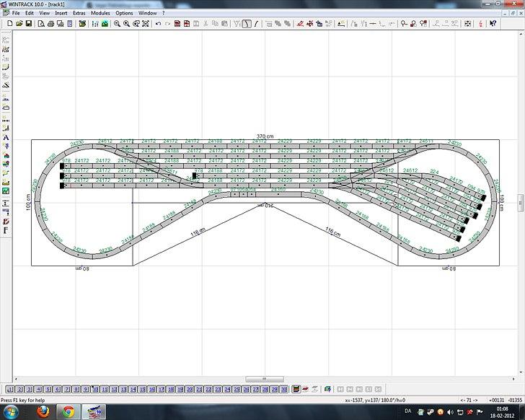Screen dimensions: 525x420
Task: Click the Undo arrow icon
Action: point(158,24)
